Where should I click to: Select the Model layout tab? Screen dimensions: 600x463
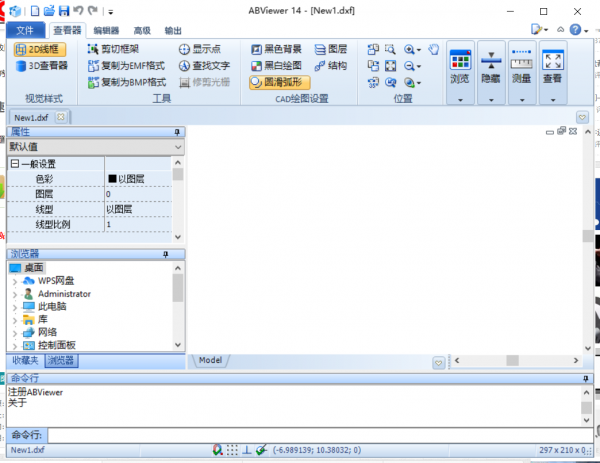click(210, 360)
